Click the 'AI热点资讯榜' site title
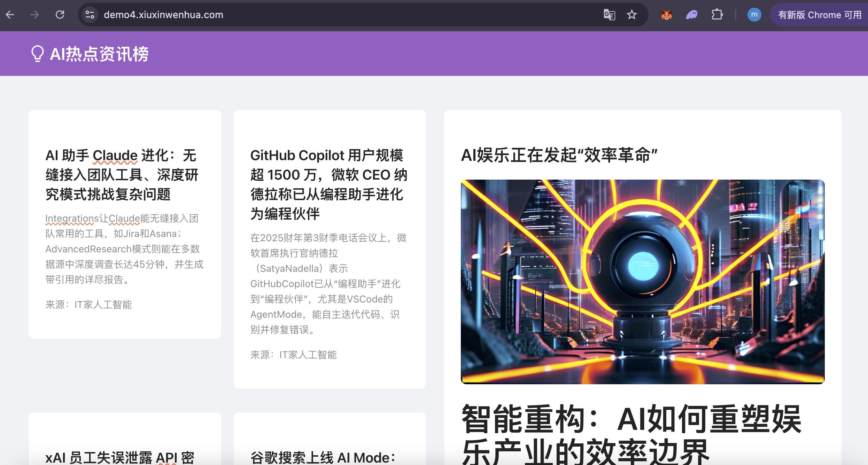Screen dimensions: 868x465 (99, 54)
